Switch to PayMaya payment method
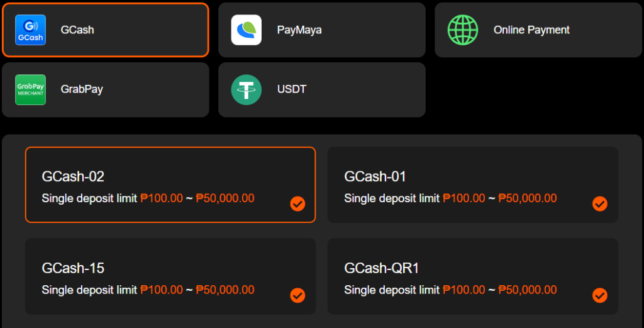 (322, 30)
